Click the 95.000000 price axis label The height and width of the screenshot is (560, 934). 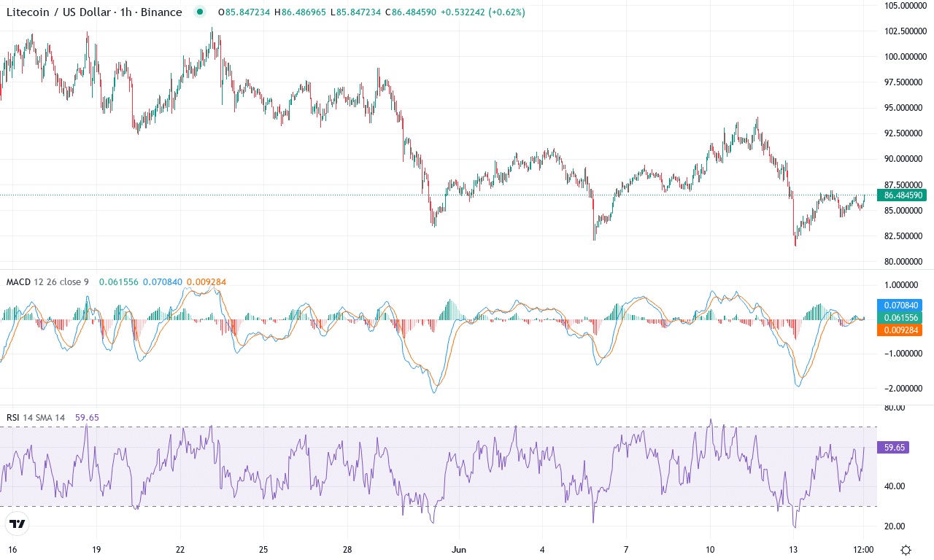[905, 107]
